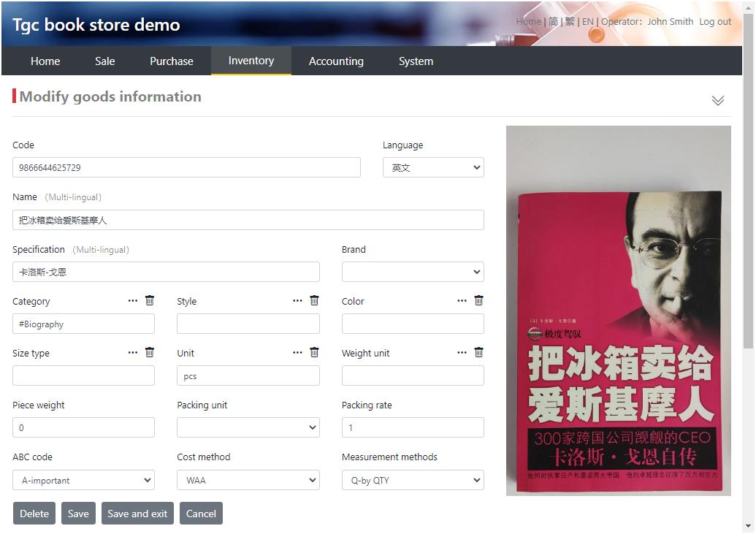This screenshot has height=534, width=756.
Task: Click the Piece weight input field
Action: (x=83, y=427)
